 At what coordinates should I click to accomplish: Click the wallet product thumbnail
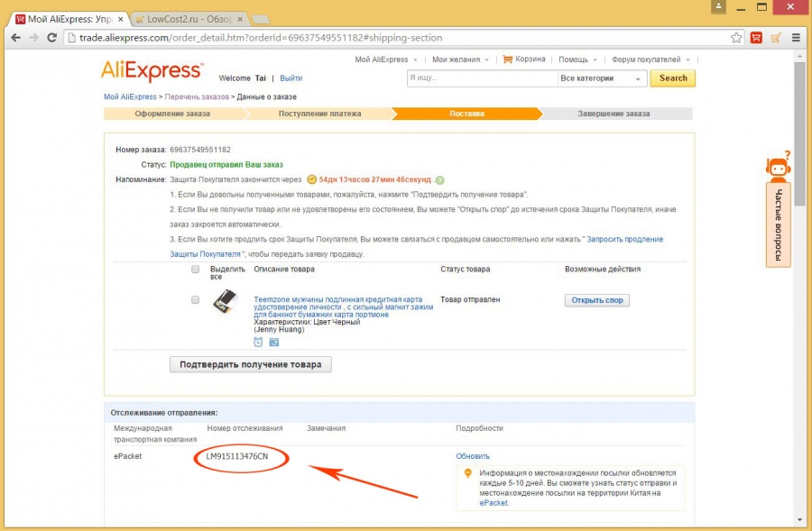(226, 302)
